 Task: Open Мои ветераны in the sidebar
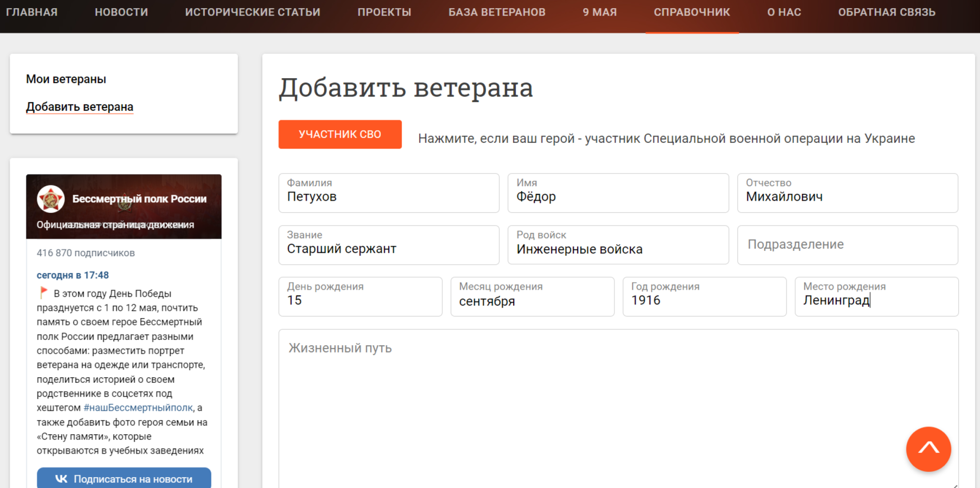coord(66,79)
